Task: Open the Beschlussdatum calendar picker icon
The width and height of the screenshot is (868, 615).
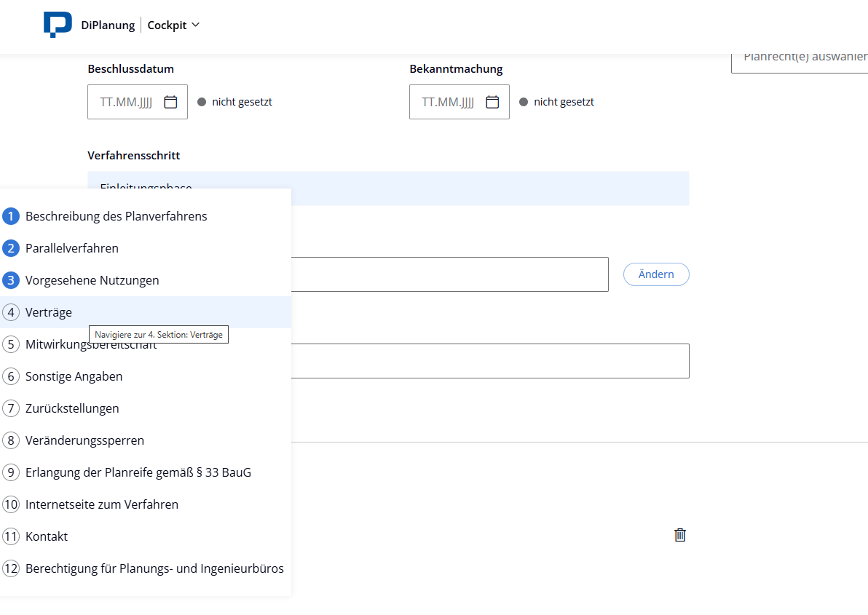Action: pos(170,102)
